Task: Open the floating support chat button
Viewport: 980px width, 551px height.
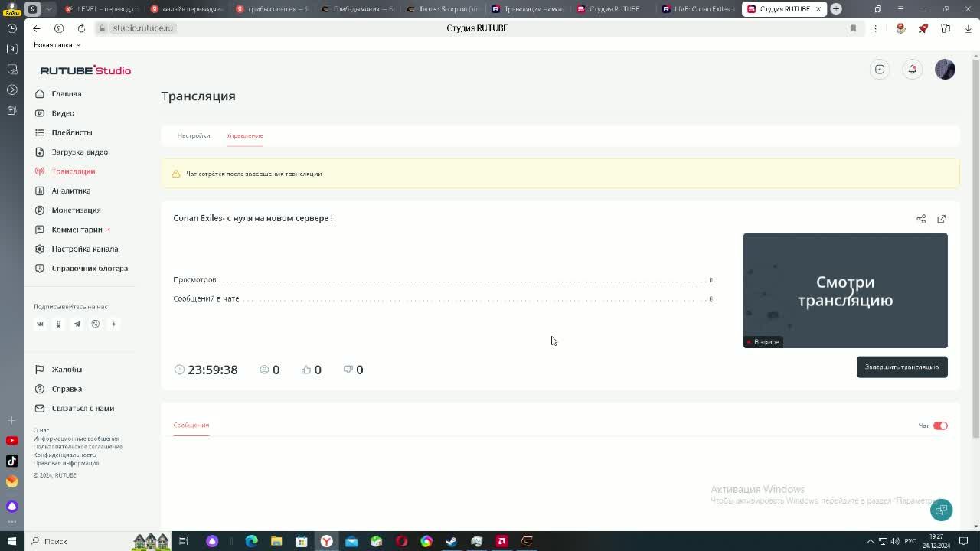Action: coord(941,510)
